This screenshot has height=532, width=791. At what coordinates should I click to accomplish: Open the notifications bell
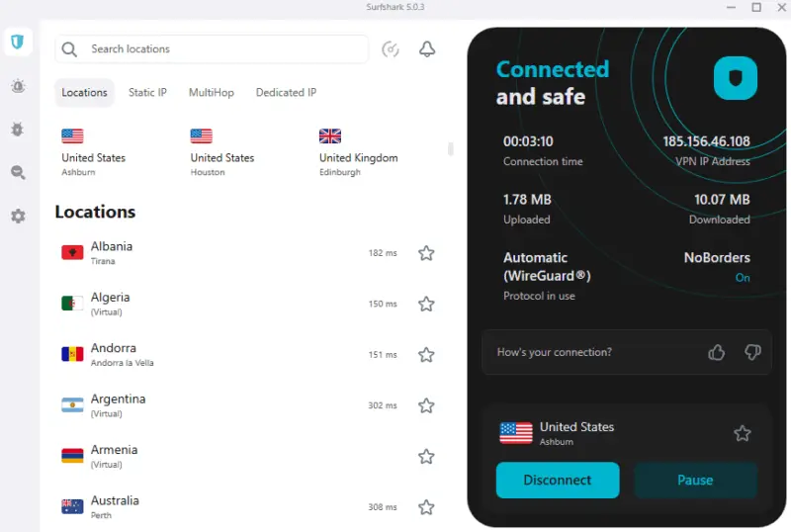427,49
